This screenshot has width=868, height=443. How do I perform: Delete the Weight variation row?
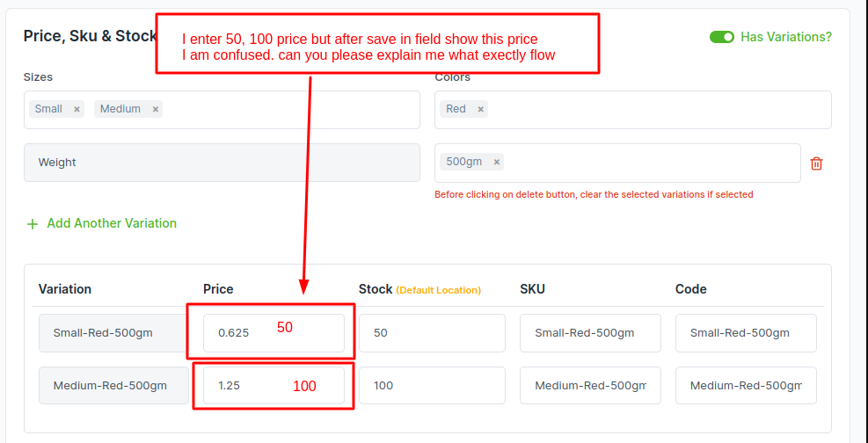(816, 163)
